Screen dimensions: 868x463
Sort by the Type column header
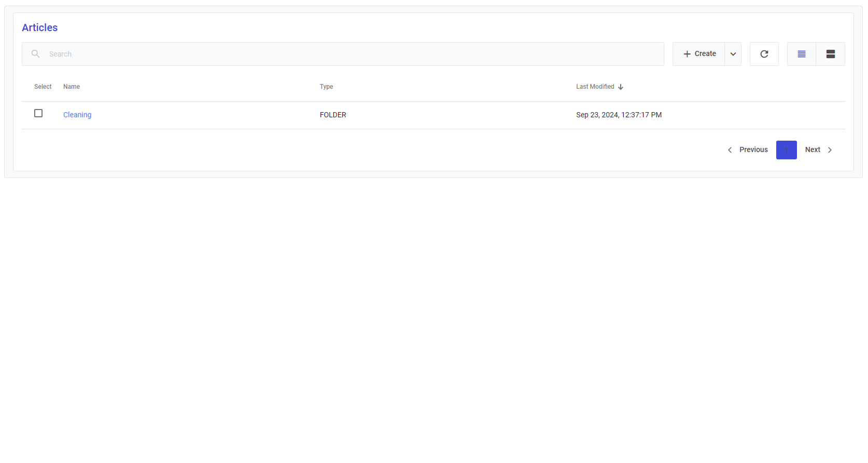[326, 87]
